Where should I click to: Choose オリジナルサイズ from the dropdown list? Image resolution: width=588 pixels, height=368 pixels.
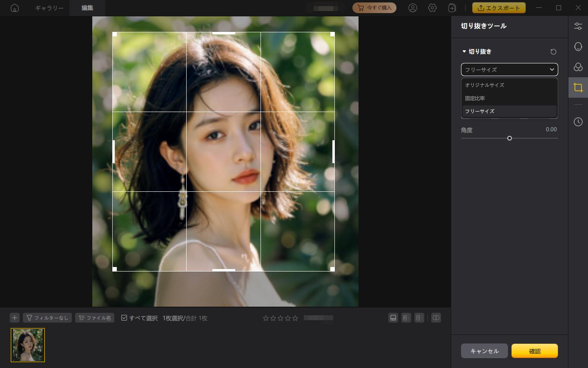pos(485,85)
